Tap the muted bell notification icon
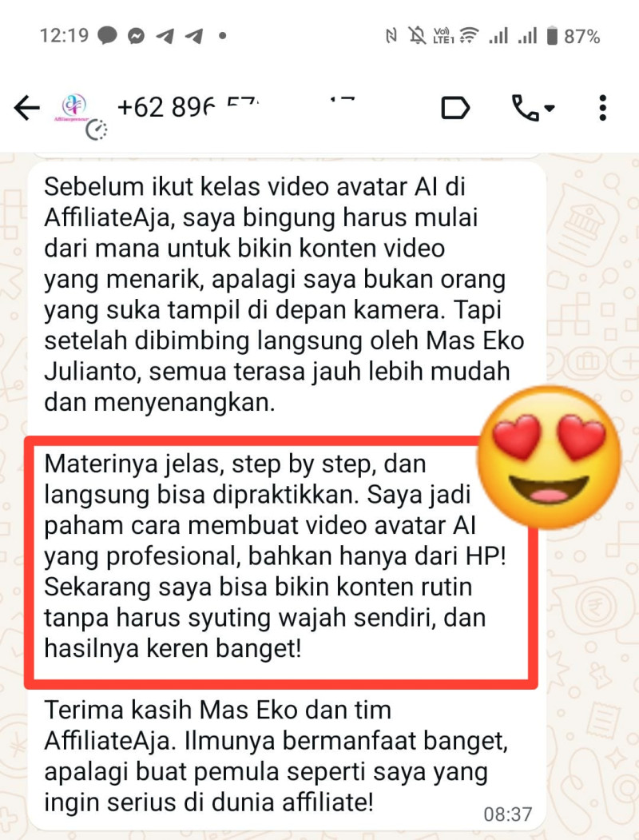 click(417, 36)
